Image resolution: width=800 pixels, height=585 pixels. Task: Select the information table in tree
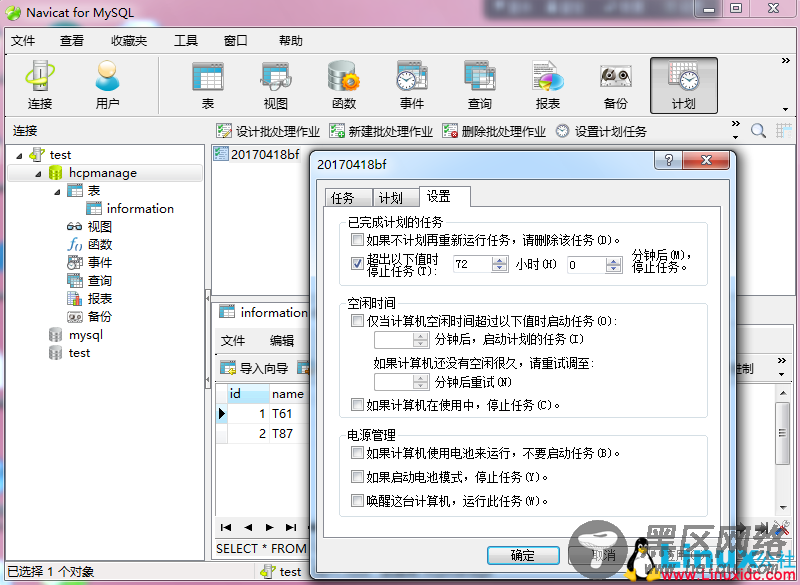130,208
